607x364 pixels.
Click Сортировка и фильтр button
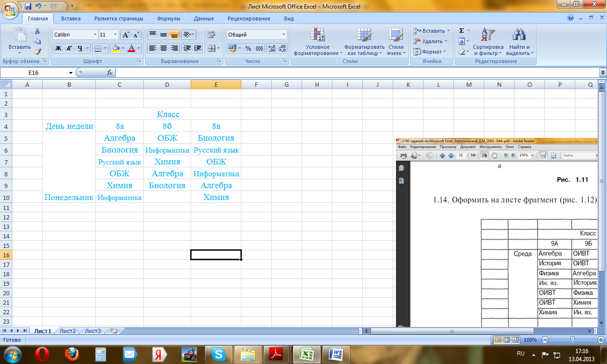coord(488,42)
